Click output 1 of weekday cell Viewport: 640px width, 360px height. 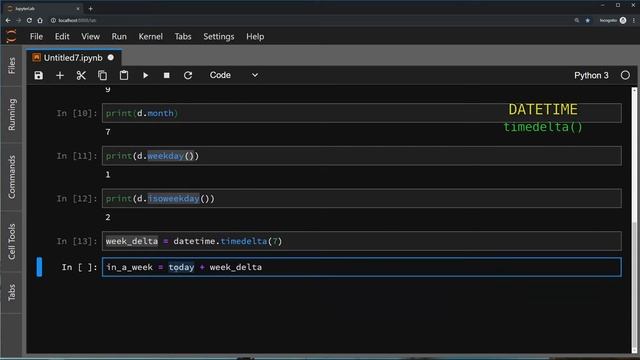pyautogui.click(x=108, y=175)
